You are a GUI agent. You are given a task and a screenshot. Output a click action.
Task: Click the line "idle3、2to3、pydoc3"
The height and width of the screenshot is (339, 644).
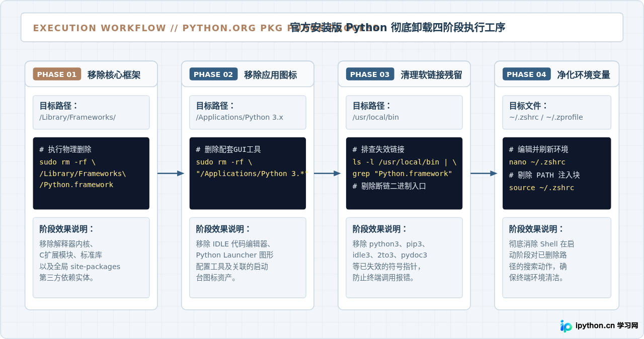[390, 255]
